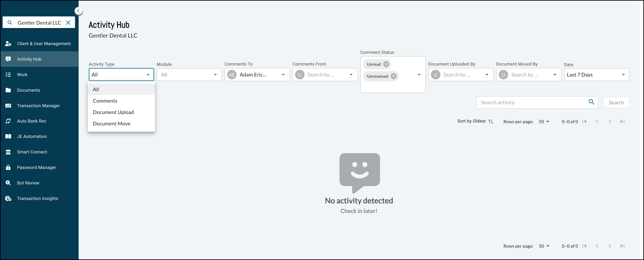Screen dimensions: 644x260
Task: Select Comments from Activity Type menu
Action: pos(105,101)
